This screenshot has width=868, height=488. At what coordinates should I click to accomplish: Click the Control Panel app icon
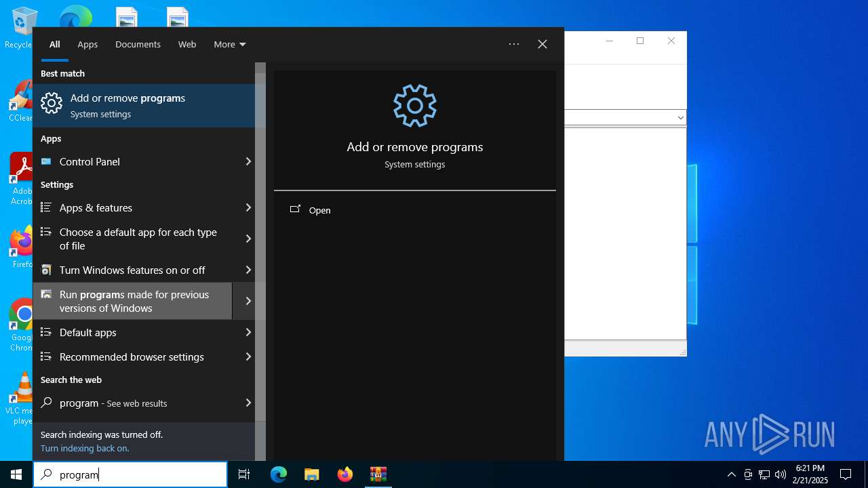46,161
